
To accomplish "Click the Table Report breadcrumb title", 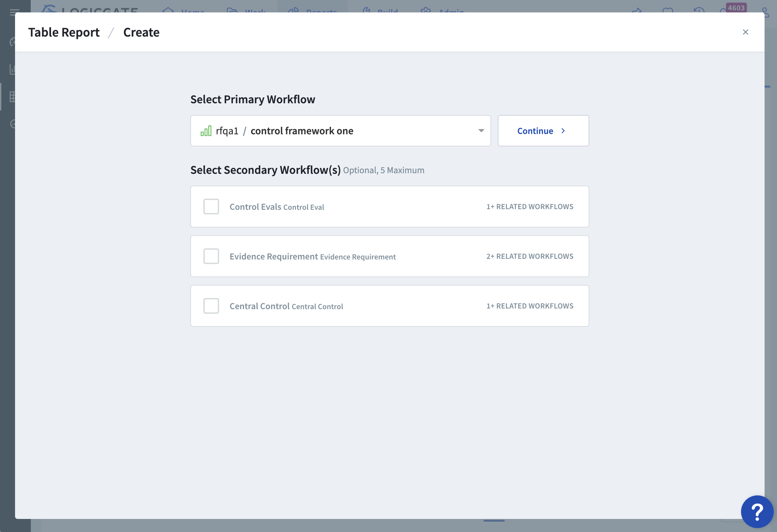I will 64,32.
